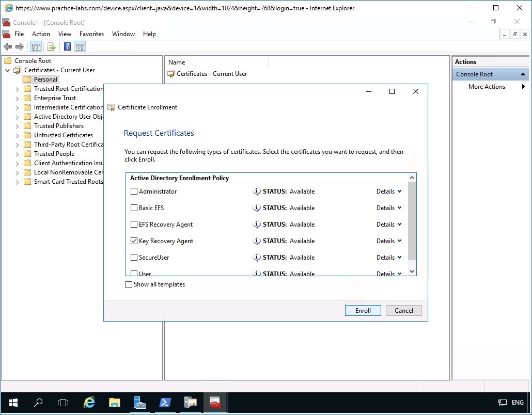Viewport: 532px width, 415px height.
Task: Click the Export List toolbar icon
Action: click(x=51, y=46)
